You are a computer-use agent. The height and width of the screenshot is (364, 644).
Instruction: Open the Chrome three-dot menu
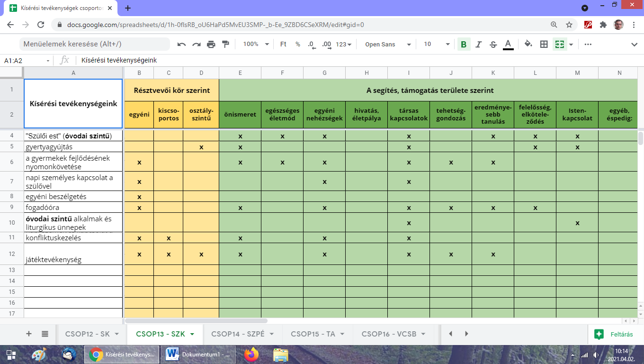[634, 25]
